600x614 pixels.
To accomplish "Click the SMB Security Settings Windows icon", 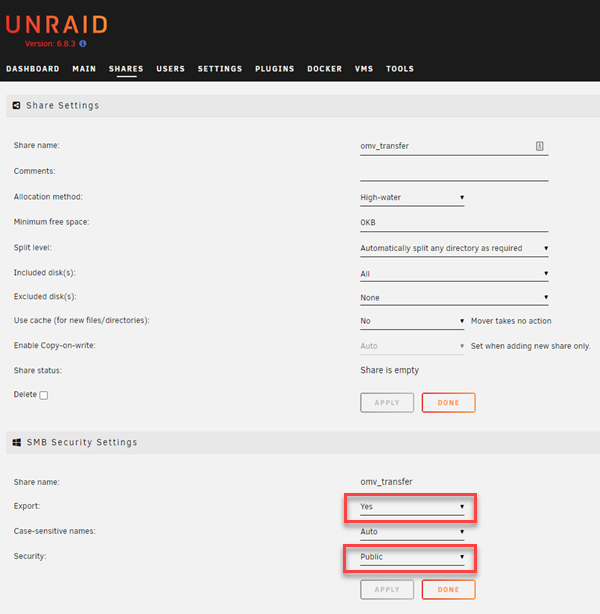I will tap(17, 442).
